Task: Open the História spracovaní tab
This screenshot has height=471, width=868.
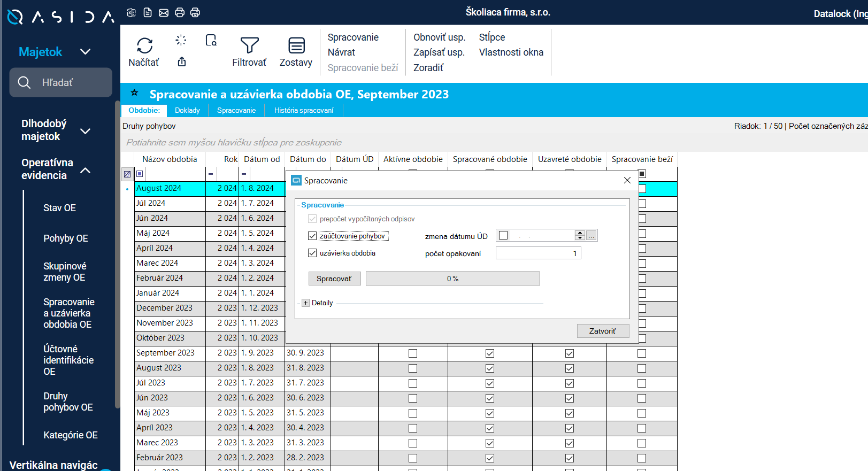Action: pyautogui.click(x=303, y=111)
